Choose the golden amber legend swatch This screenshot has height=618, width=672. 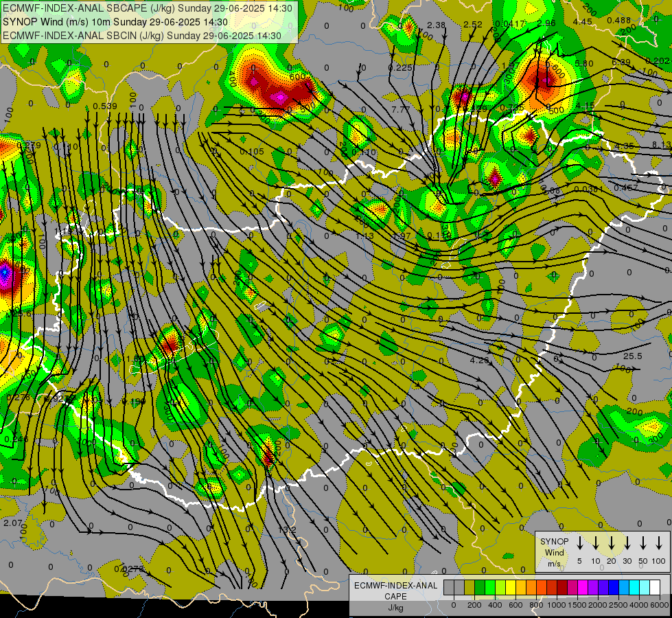[x=521, y=588]
